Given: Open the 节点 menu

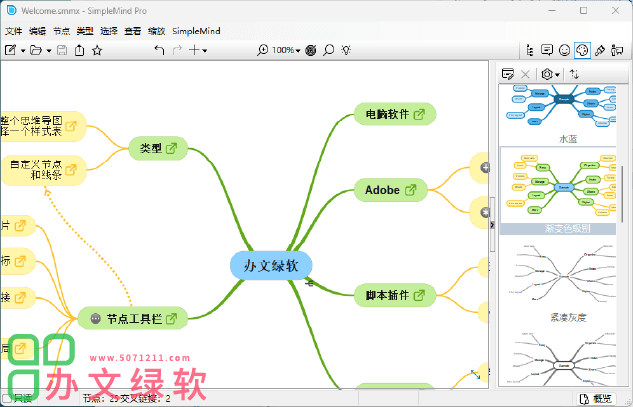Looking at the screenshot, I should 61,31.
